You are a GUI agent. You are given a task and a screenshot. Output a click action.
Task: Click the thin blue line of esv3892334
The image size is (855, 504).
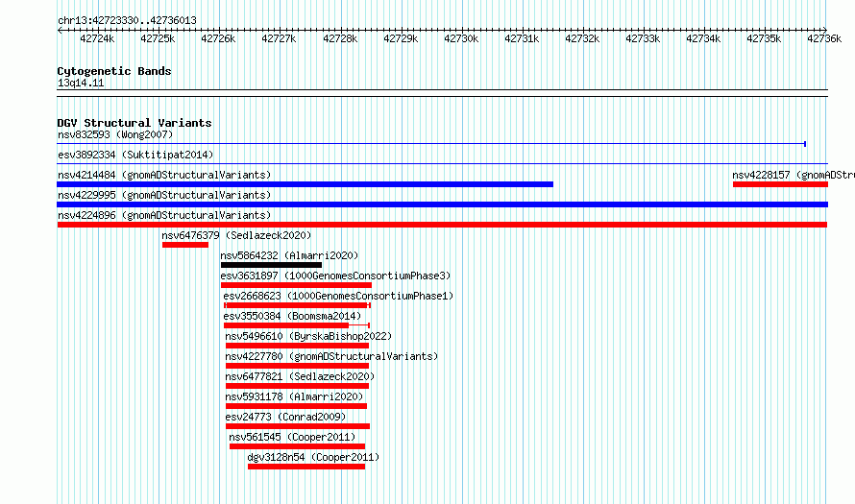(442, 164)
